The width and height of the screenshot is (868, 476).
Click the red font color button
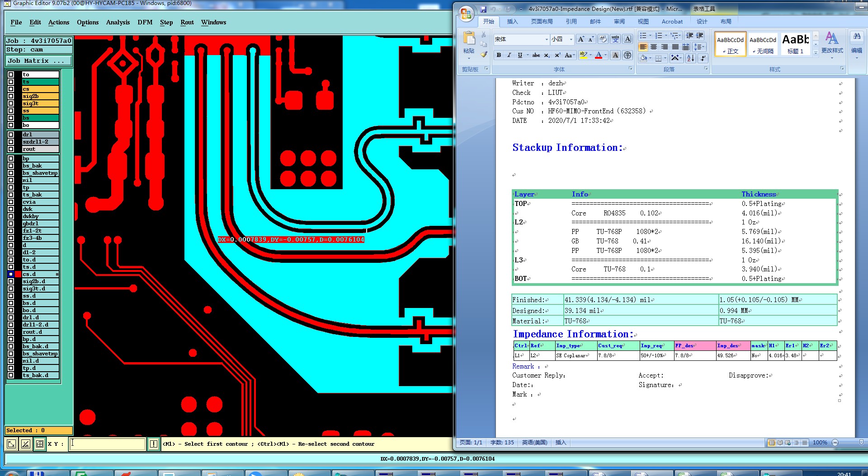coord(599,55)
